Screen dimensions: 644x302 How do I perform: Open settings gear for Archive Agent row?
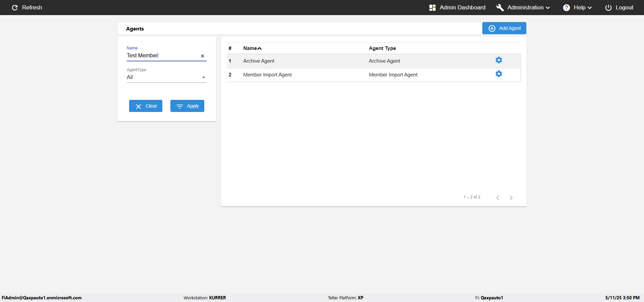pyautogui.click(x=499, y=60)
